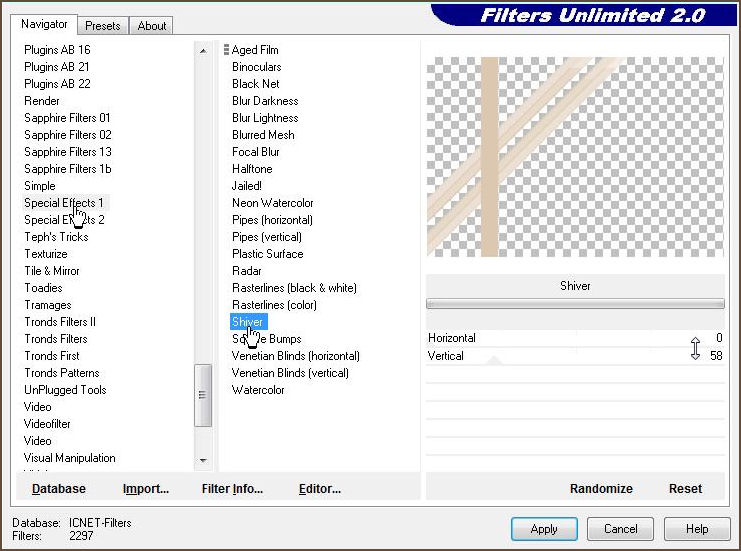Select Tronds First category

click(52, 356)
